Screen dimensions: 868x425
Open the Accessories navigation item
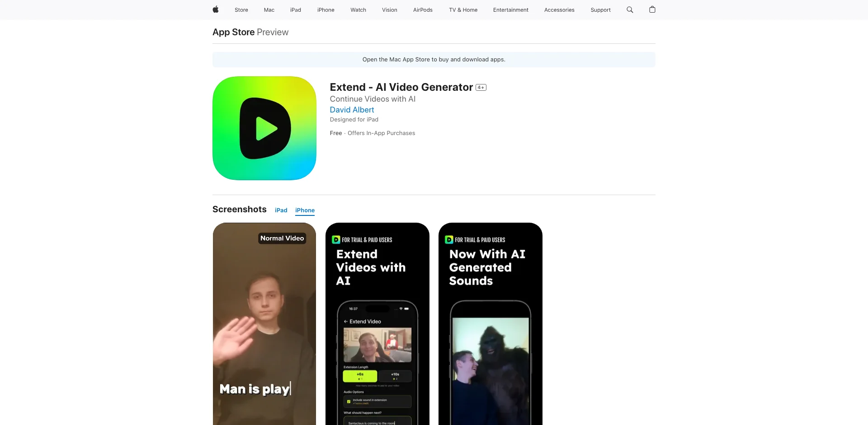pyautogui.click(x=559, y=10)
